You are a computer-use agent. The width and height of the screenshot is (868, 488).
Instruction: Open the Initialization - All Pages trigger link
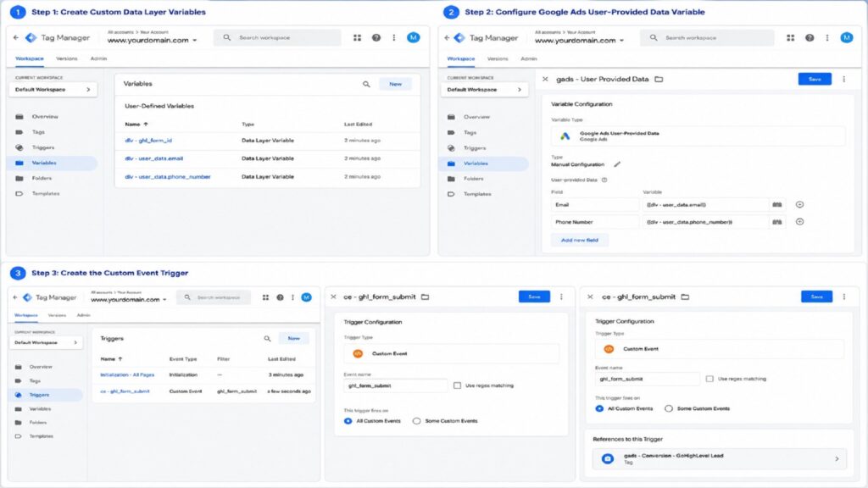pos(127,374)
